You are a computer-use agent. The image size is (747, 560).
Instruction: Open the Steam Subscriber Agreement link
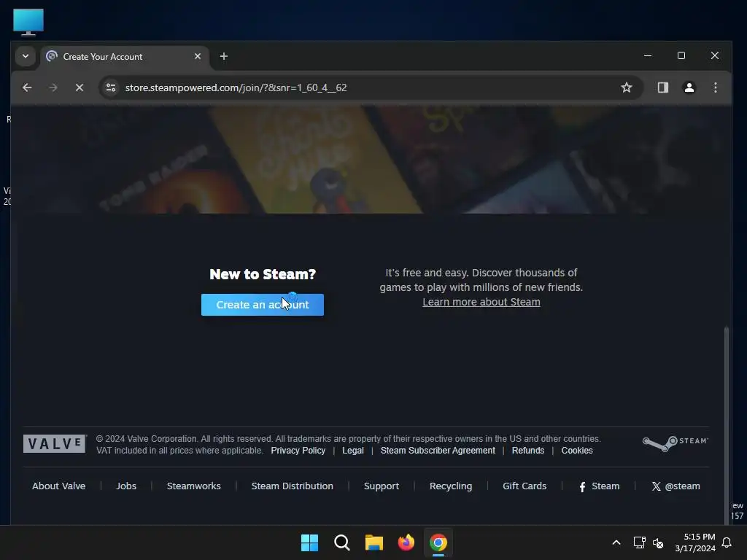(x=438, y=451)
